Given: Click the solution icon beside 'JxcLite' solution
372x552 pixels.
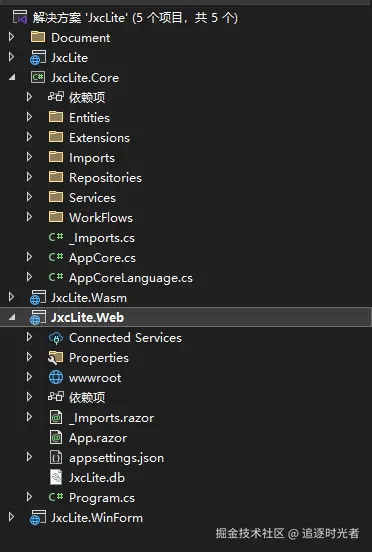Looking at the screenshot, I should coord(20,17).
